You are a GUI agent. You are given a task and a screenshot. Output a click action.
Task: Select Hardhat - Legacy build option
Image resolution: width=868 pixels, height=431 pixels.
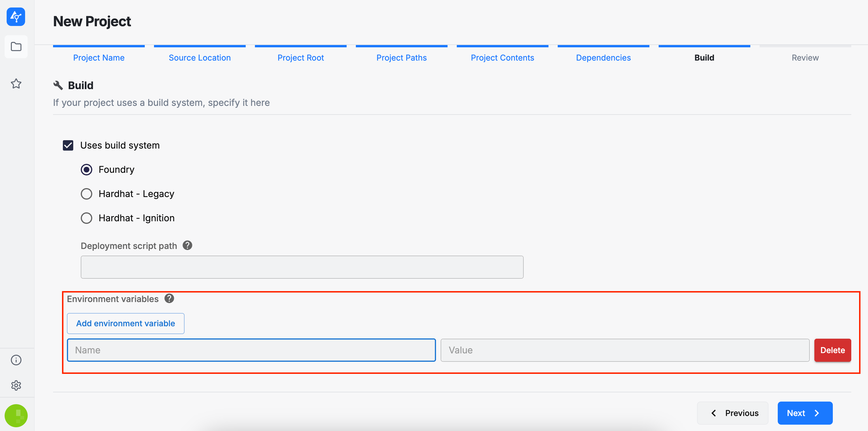point(87,194)
